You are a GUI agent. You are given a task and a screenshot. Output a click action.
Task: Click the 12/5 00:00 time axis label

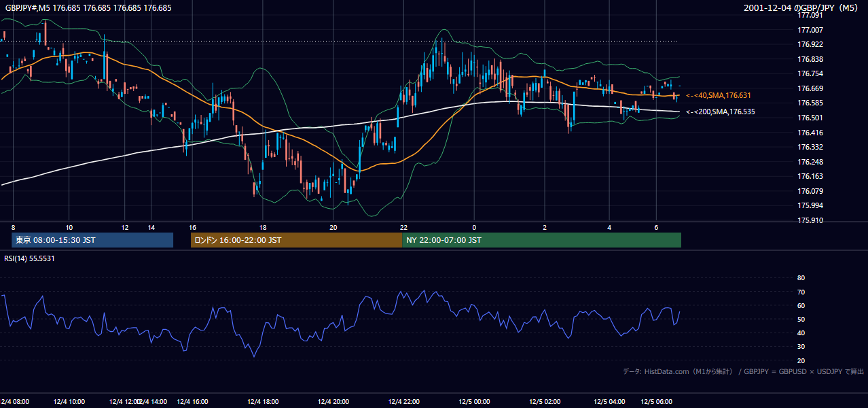[x=475, y=402]
